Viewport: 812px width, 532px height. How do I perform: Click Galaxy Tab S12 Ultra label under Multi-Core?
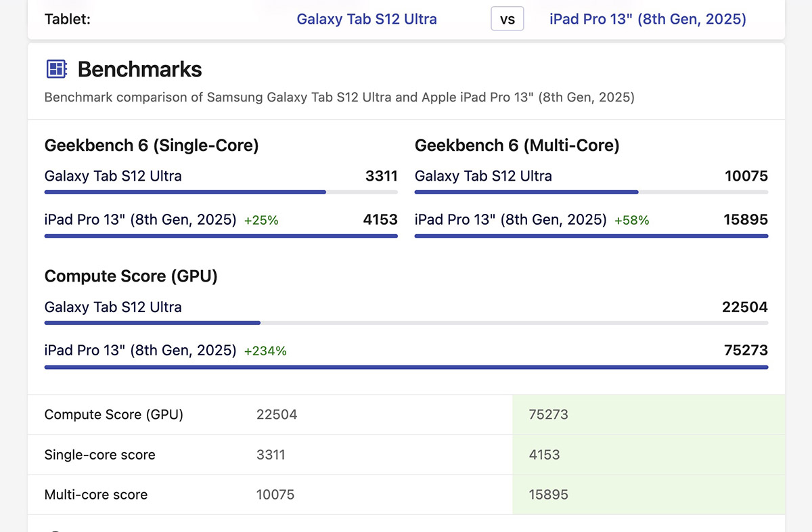[x=483, y=177]
